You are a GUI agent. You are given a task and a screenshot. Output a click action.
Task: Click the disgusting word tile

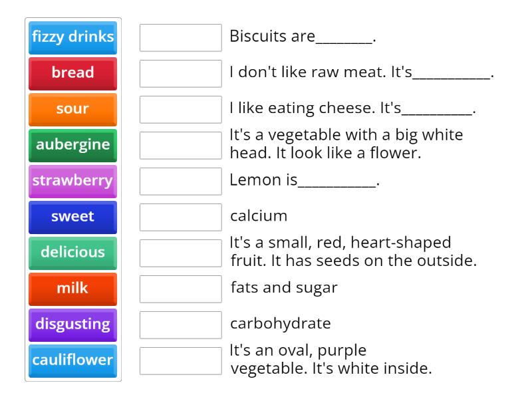72,324
